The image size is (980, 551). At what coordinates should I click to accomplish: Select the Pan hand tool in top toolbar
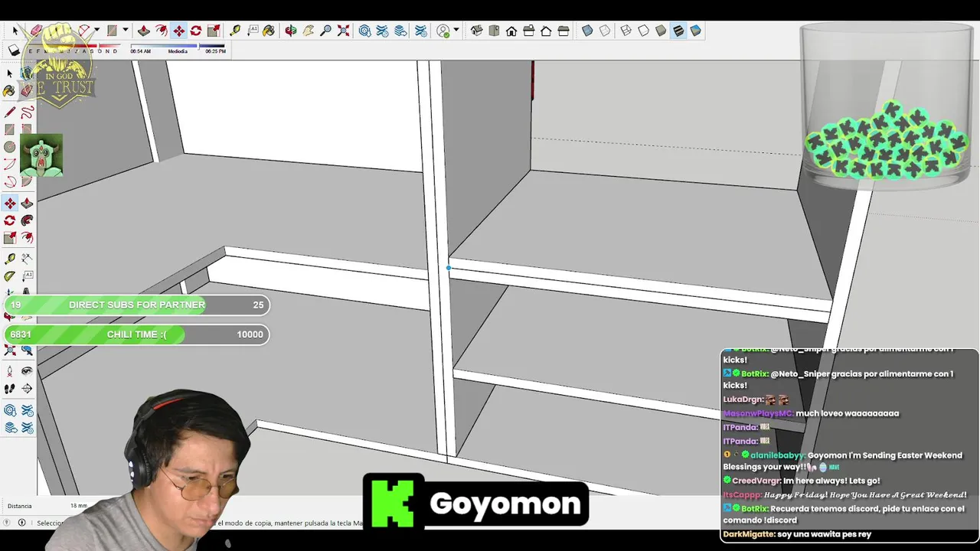click(309, 31)
